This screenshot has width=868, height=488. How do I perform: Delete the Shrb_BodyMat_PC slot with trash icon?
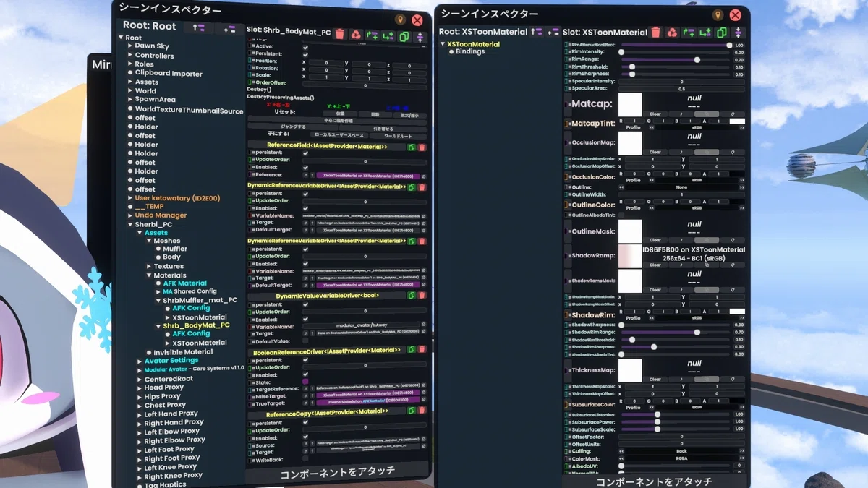pos(340,34)
